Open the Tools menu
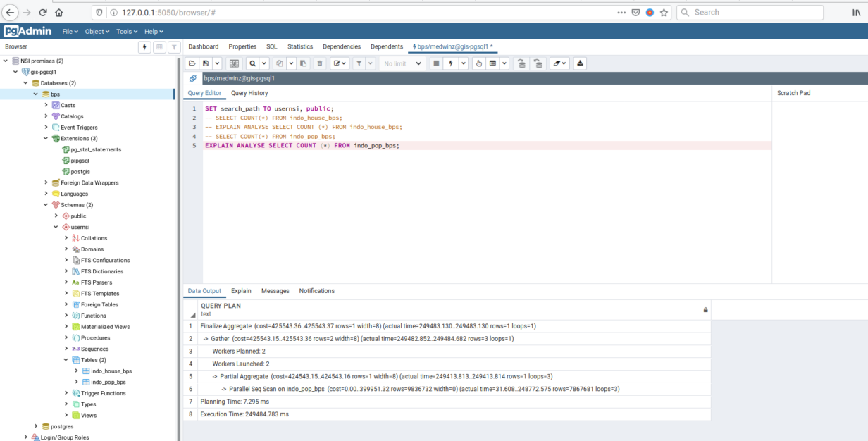868x441 pixels. click(126, 31)
